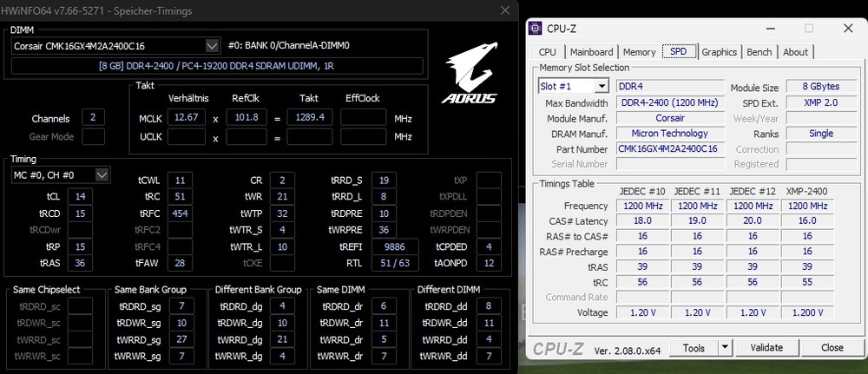Click the RTL value 51 / 63

tap(395, 263)
